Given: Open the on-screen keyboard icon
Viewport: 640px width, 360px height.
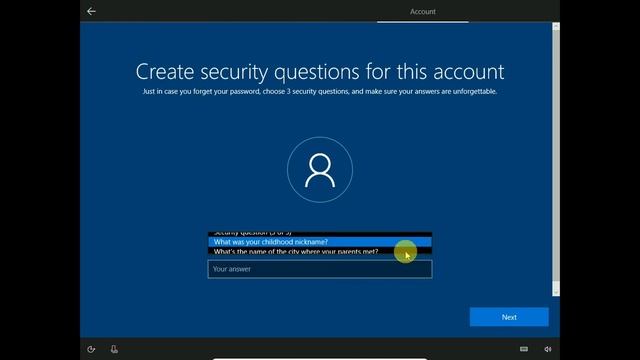Looking at the screenshot, I should pos(524,349).
